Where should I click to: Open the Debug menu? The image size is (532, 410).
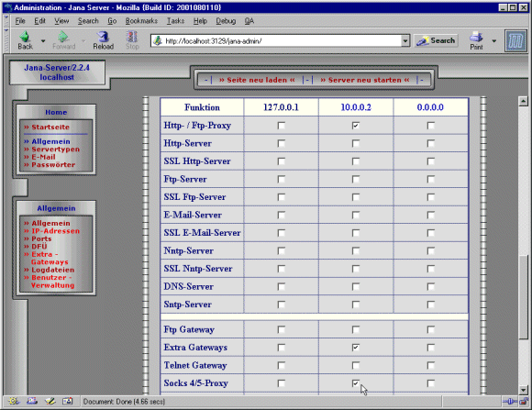pos(226,21)
